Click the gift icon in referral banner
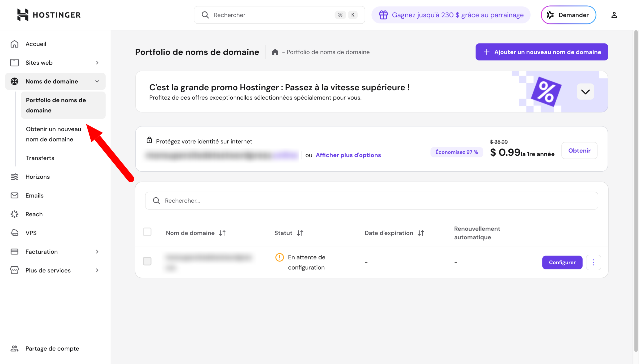The image size is (639, 364). pyautogui.click(x=383, y=15)
